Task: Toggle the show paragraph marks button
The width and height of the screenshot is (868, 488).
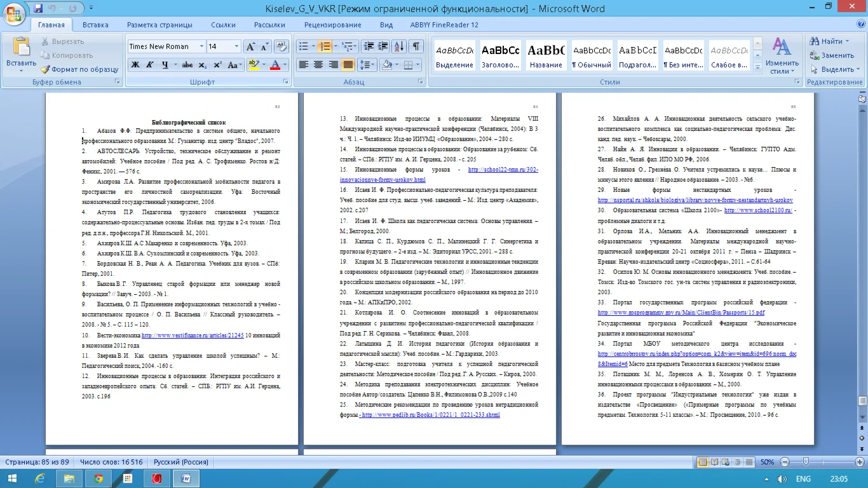Action: click(x=416, y=46)
